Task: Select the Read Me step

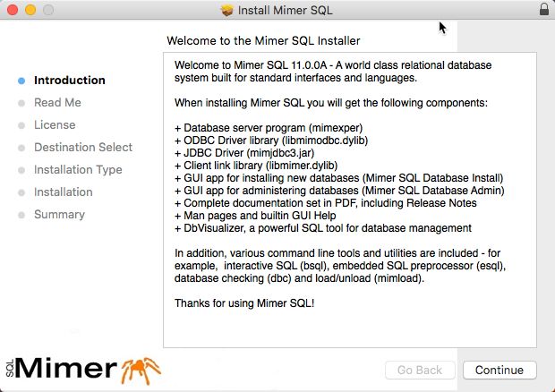Action: click(57, 103)
